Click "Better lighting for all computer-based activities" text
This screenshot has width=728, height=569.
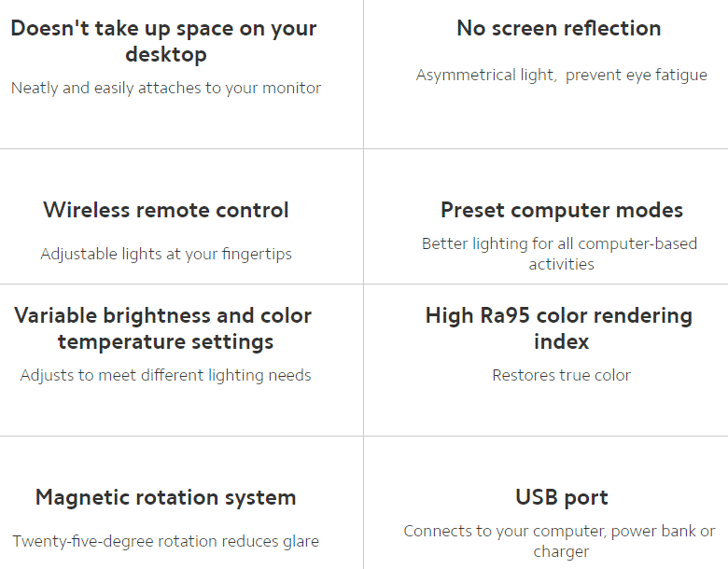point(560,254)
